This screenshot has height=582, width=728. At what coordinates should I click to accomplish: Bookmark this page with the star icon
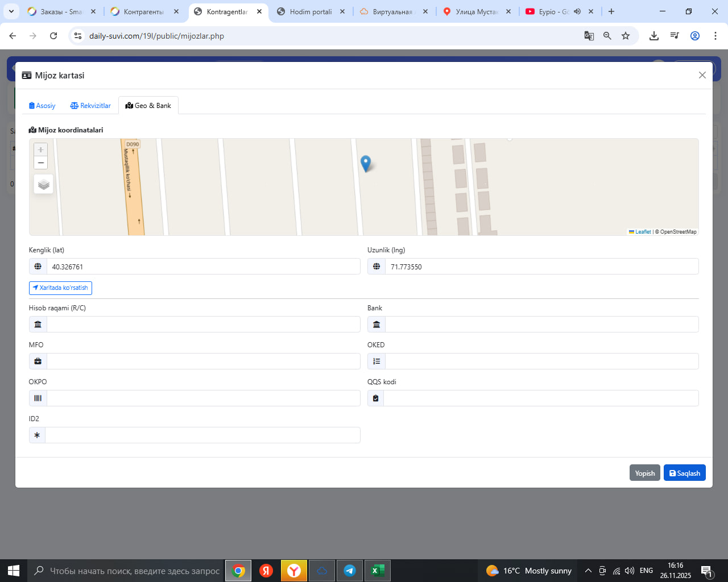pyautogui.click(x=626, y=36)
